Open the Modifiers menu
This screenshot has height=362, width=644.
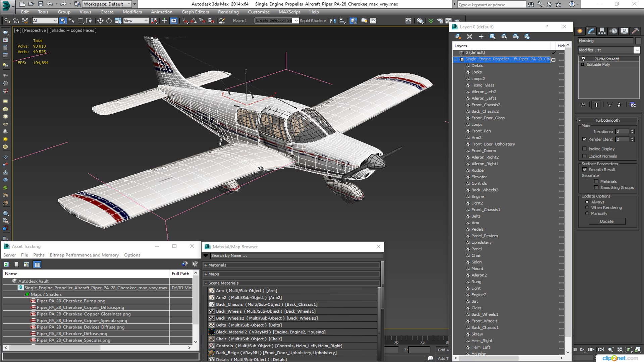click(x=132, y=12)
